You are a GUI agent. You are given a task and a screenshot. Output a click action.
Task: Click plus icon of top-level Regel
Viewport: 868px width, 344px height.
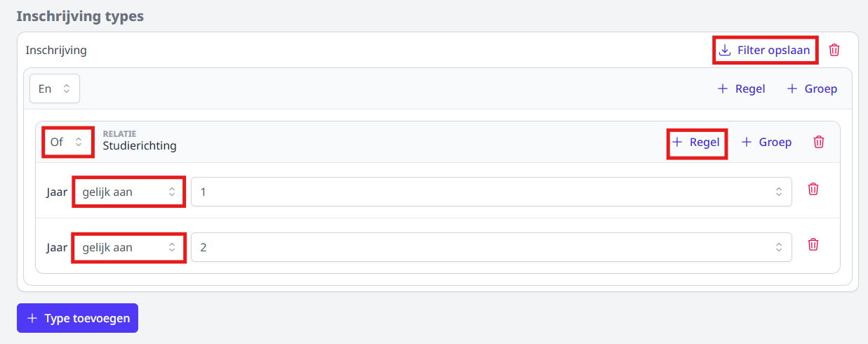coord(723,89)
